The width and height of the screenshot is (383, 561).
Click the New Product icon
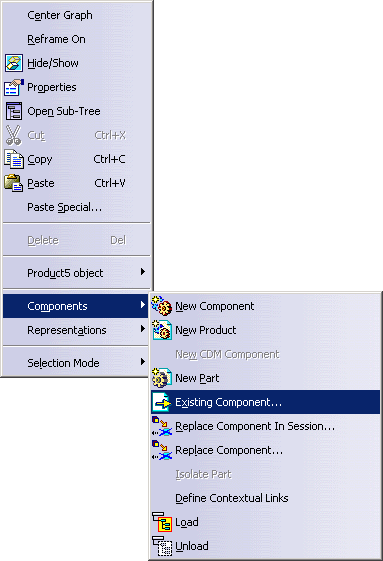(x=162, y=330)
